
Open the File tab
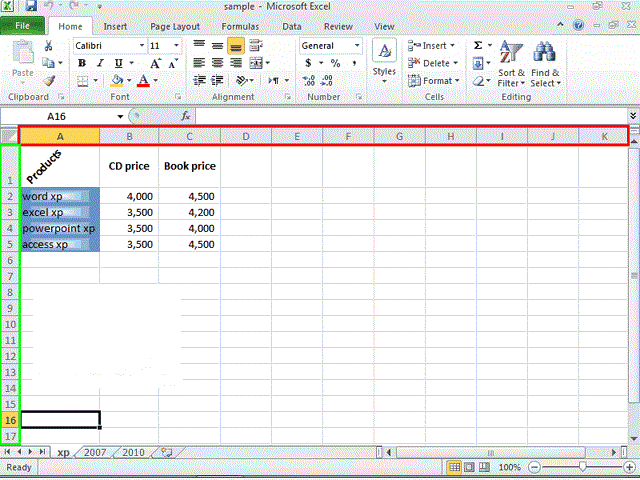22,26
